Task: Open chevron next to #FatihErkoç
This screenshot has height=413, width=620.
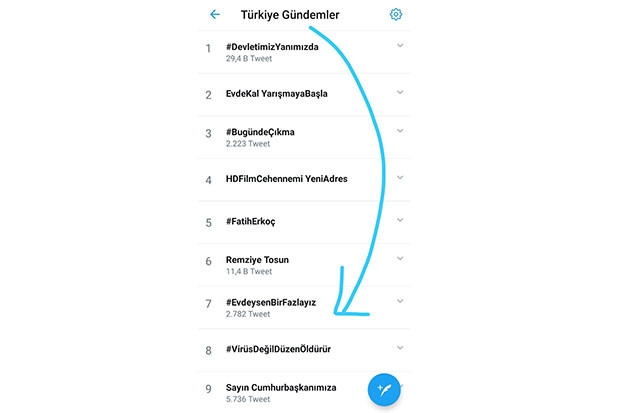Action: [x=400, y=220]
